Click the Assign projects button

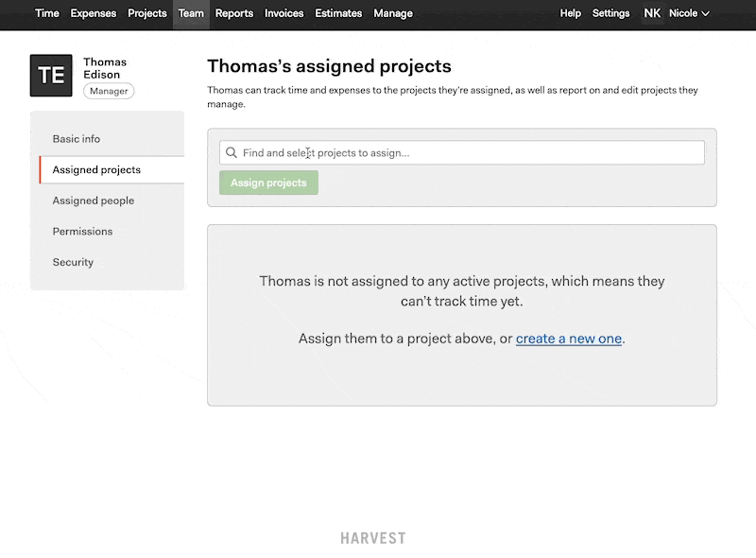click(x=268, y=183)
